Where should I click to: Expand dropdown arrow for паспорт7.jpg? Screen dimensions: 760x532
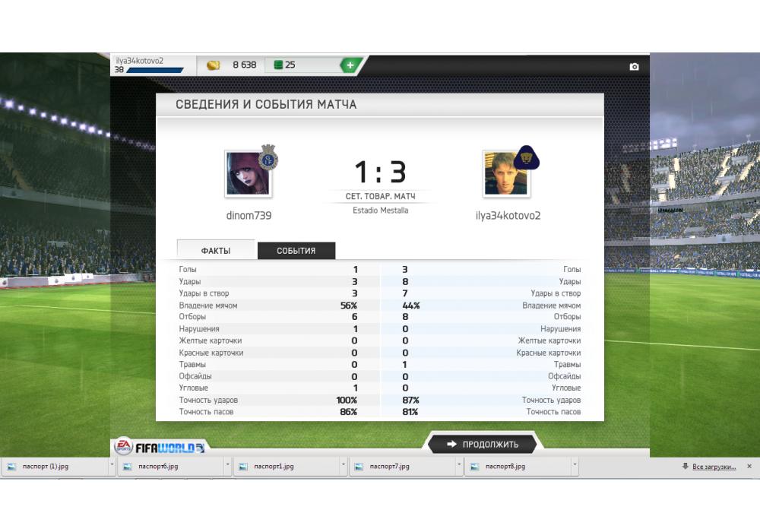click(x=458, y=464)
